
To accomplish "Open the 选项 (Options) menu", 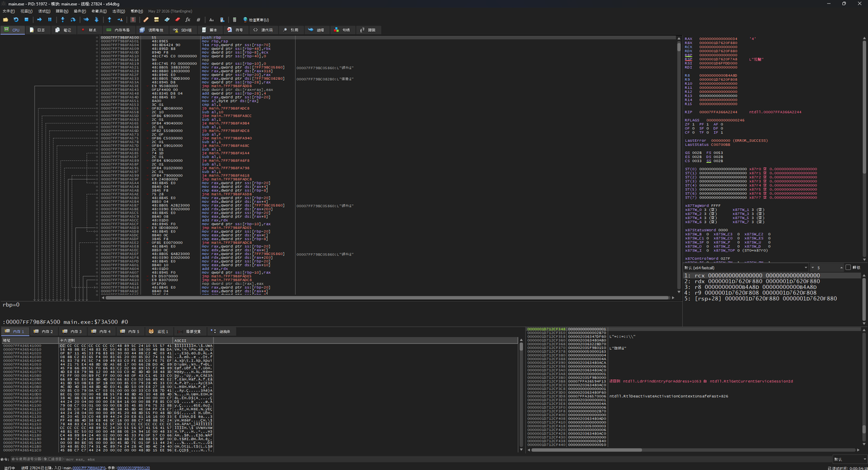I will tap(118, 11).
